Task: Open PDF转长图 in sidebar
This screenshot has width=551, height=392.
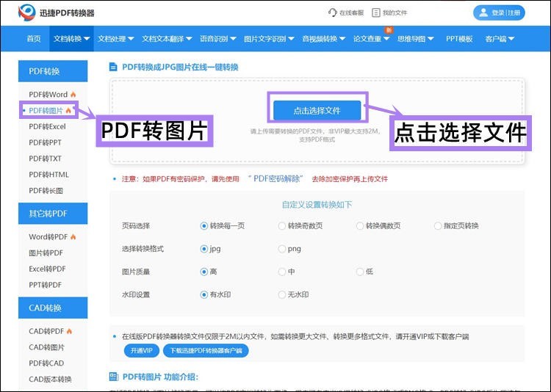Action: [46, 191]
